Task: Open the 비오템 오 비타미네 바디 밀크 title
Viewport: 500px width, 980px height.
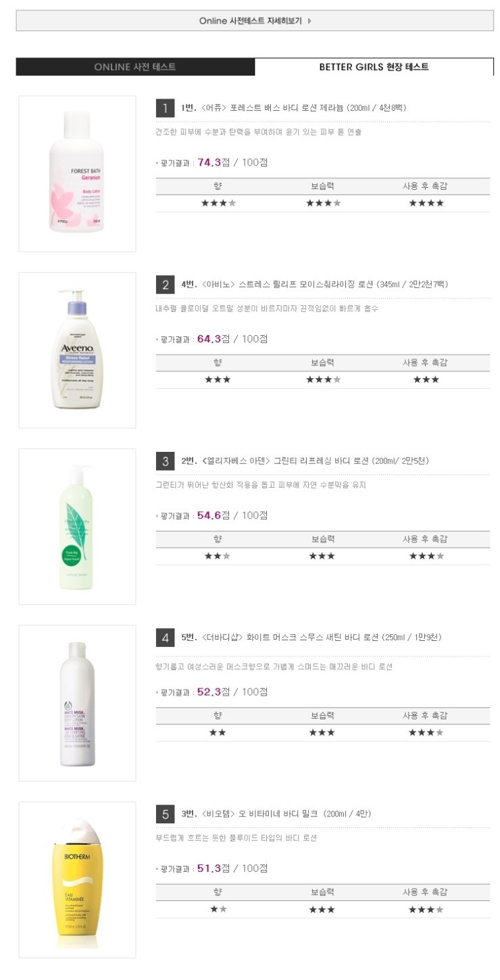Action: coord(276,814)
